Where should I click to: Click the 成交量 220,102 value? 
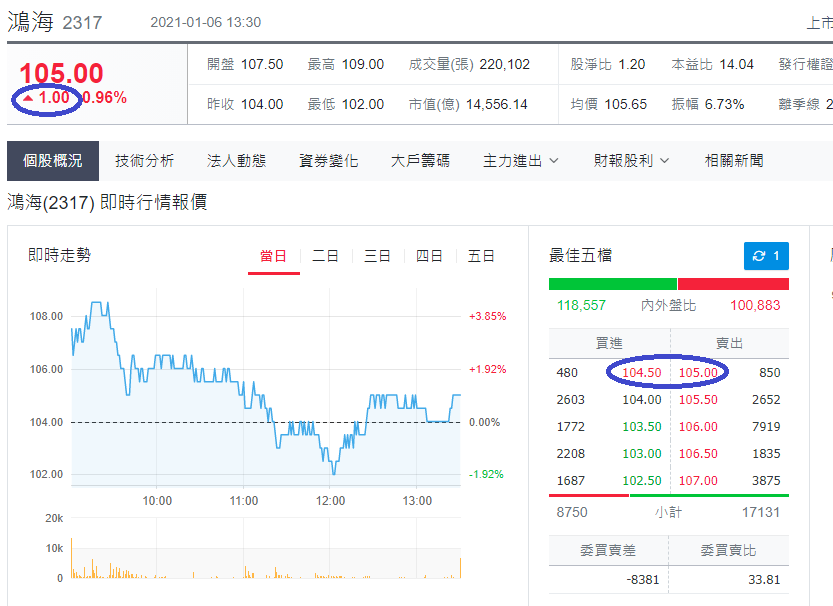click(x=505, y=65)
